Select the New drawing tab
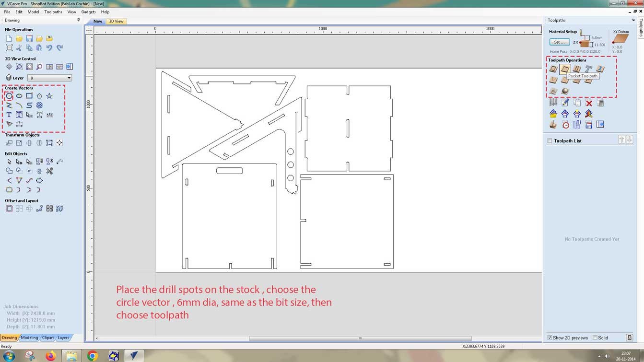 tap(98, 21)
